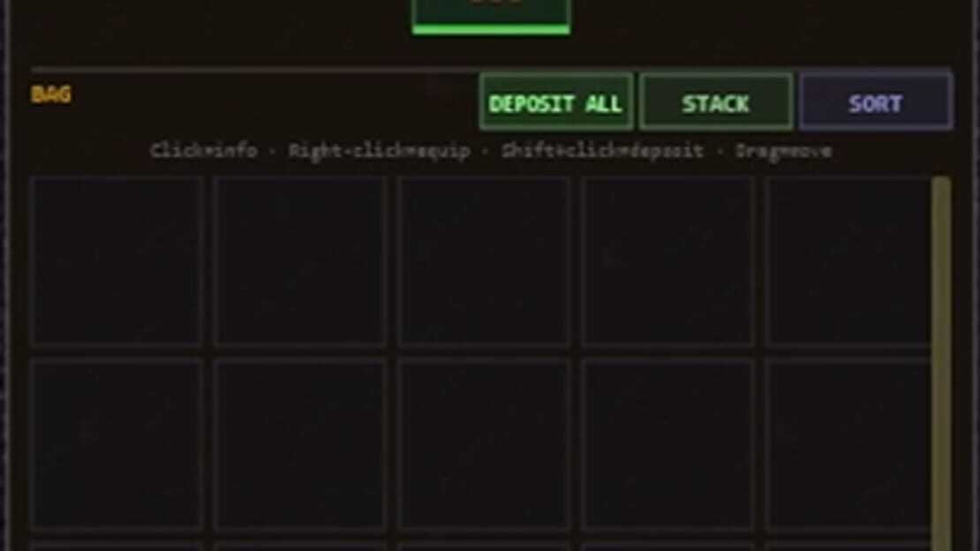
Task: Click the 'Right-click=equip' hint text
Action: point(380,151)
